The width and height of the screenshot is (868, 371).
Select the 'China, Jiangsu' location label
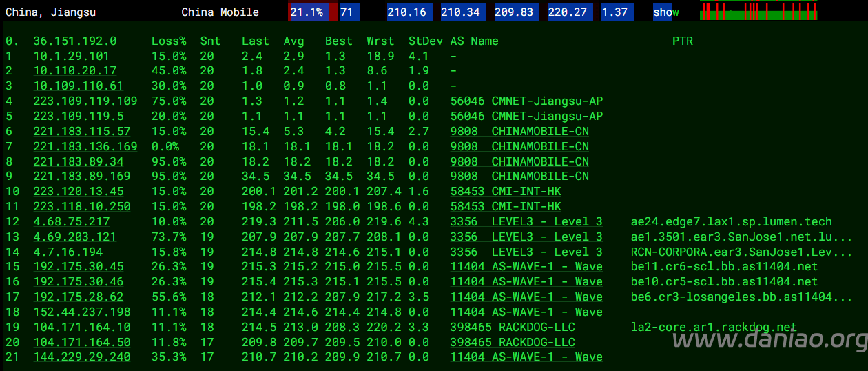51,12
